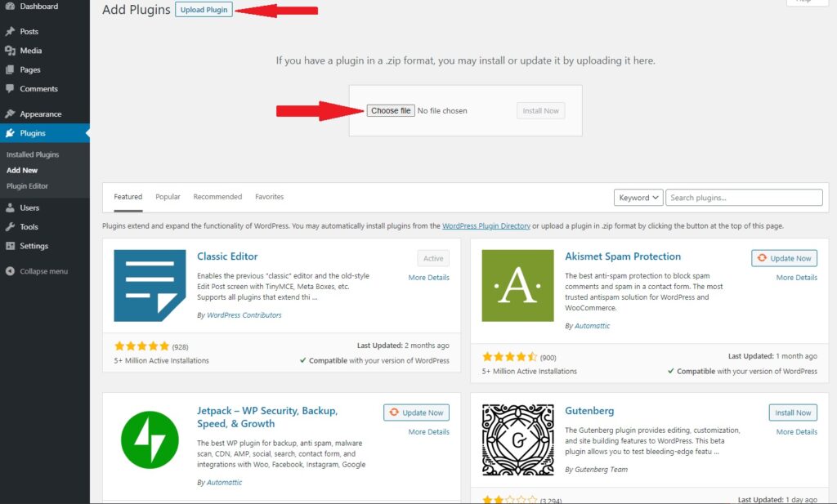Click the Search plugins input field

click(x=744, y=198)
